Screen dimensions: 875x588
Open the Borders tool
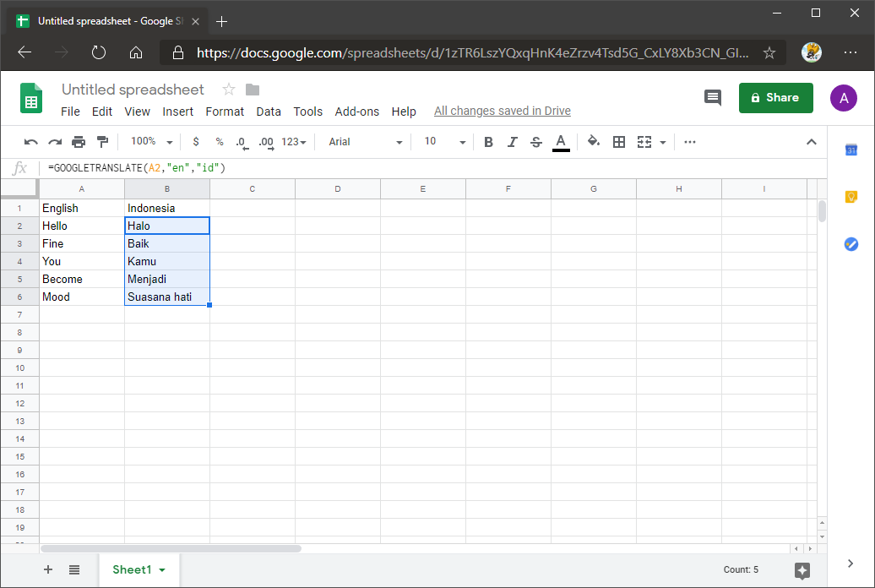coord(619,142)
